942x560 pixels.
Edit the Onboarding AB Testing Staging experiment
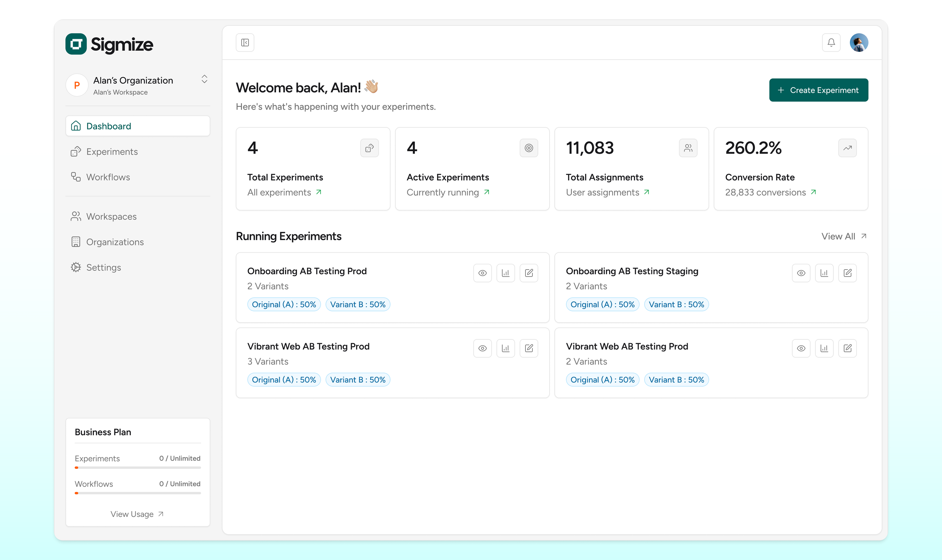847,273
